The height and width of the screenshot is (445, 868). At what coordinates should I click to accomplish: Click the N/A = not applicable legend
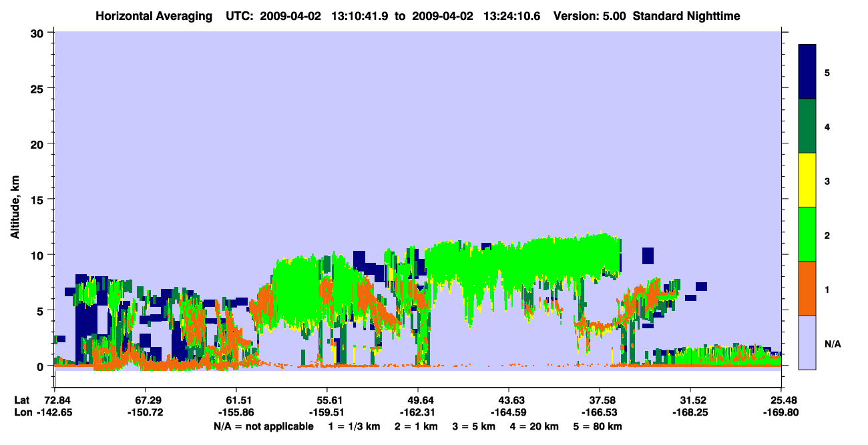click(x=264, y=426)
